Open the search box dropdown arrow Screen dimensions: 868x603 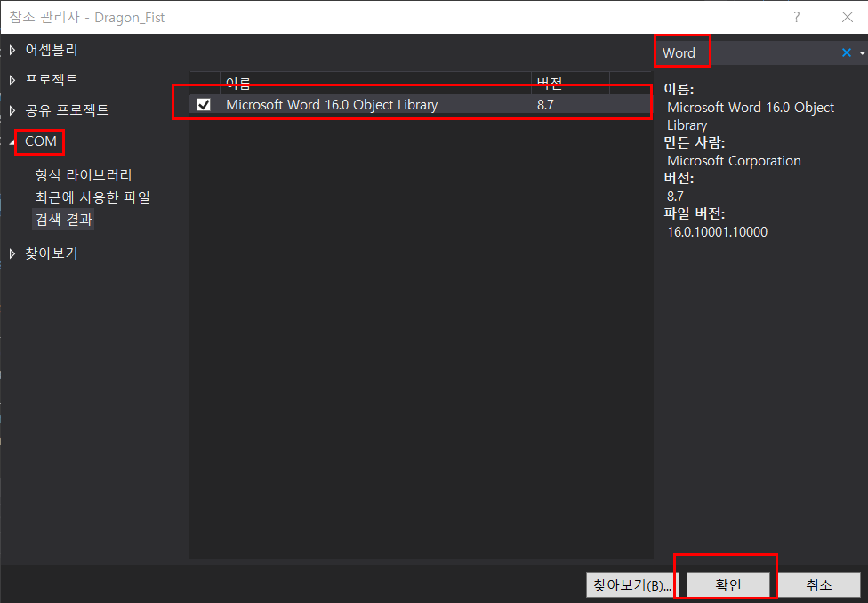click(x=862, y=53)
